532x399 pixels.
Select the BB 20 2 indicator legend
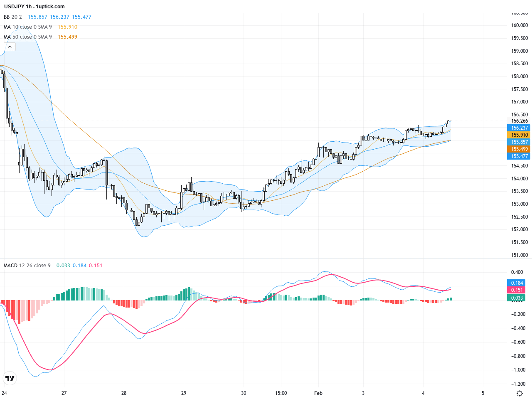point(13,17)
